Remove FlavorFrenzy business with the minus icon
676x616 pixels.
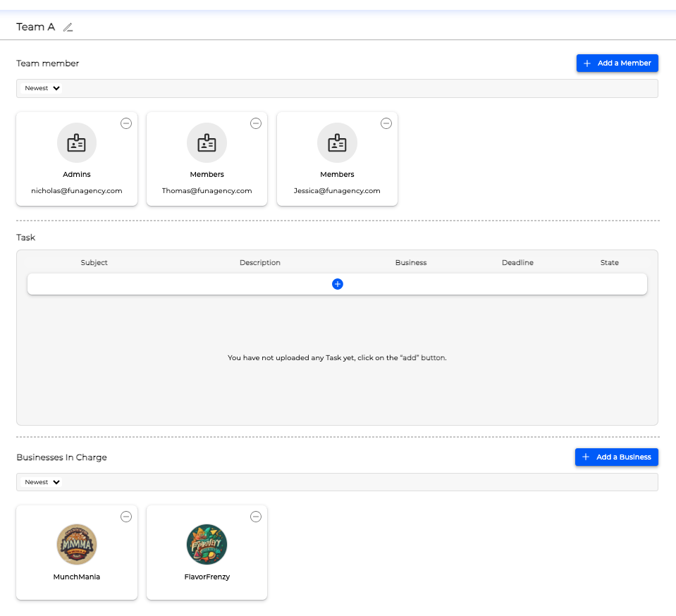(x=256, y=517)
